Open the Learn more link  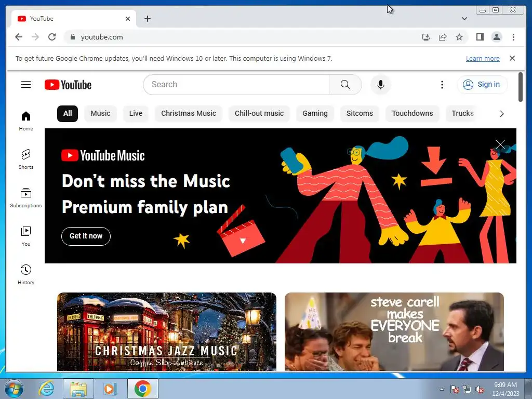[483, 58]
